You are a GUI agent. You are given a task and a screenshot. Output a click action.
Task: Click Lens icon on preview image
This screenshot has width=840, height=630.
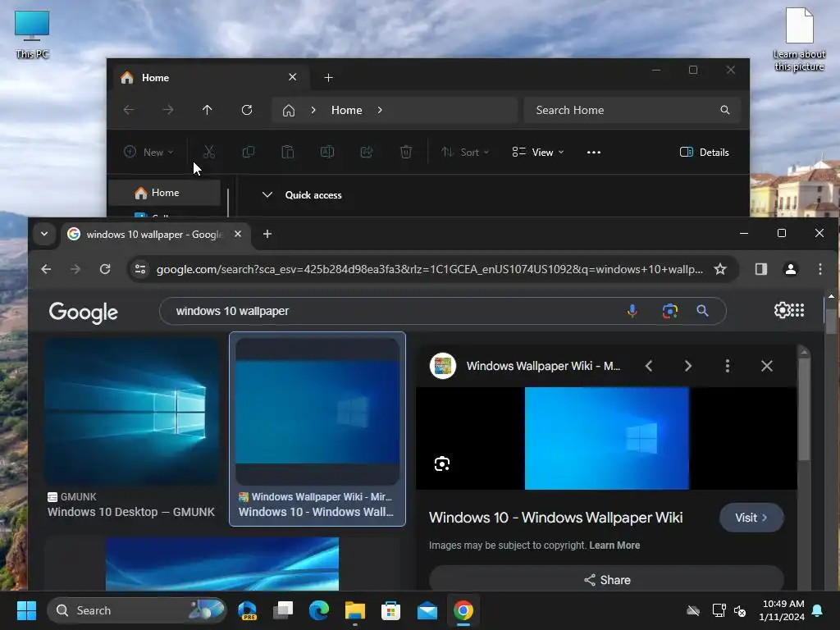[442, 463]
